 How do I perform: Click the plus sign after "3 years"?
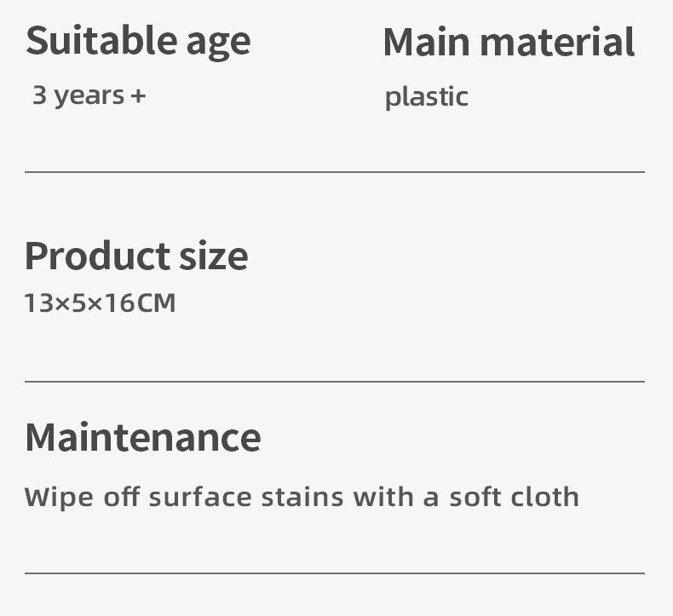(138, 95)
